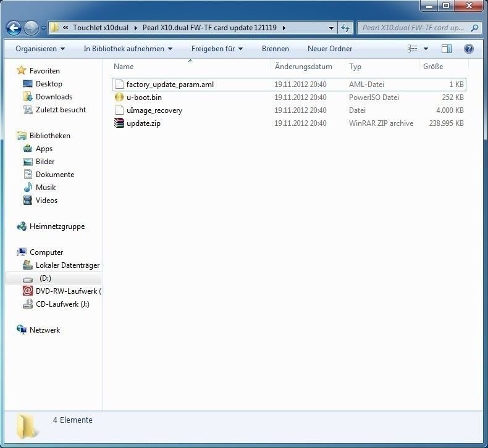The image size is (488, 448).
Task: Click the Dokumente library icon
Action: pos(28,175)
